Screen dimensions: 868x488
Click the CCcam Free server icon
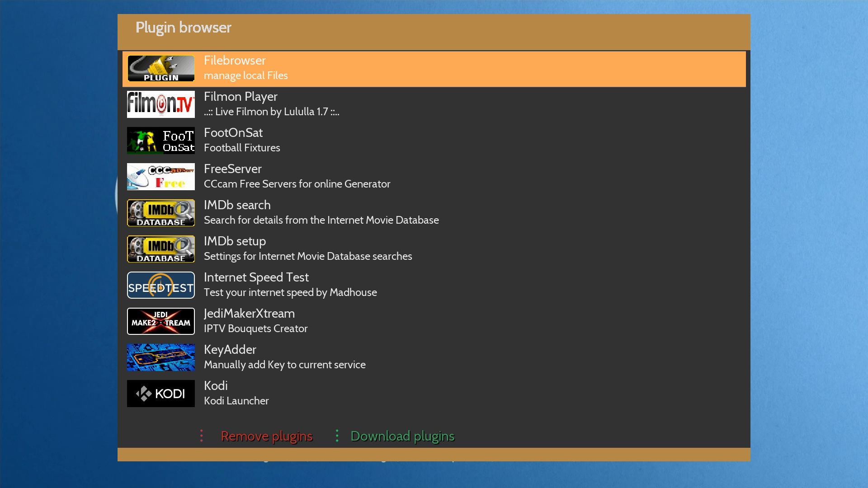click(161, 177)
